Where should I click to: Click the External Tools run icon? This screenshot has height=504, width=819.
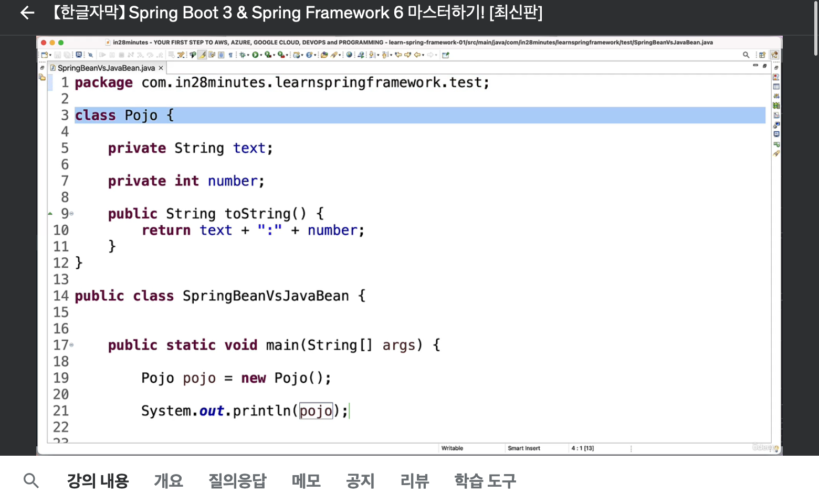click(281, 55)
